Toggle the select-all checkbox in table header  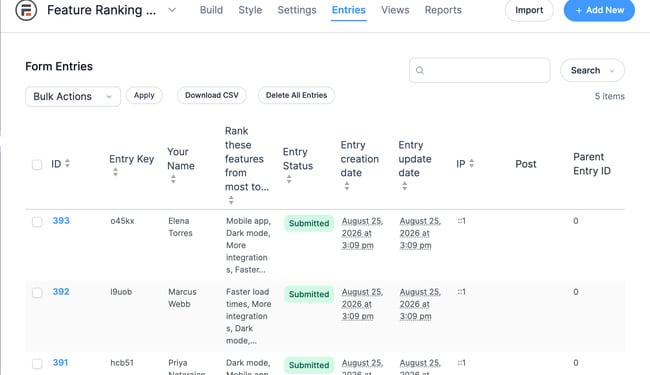click(x=37, y=165)
